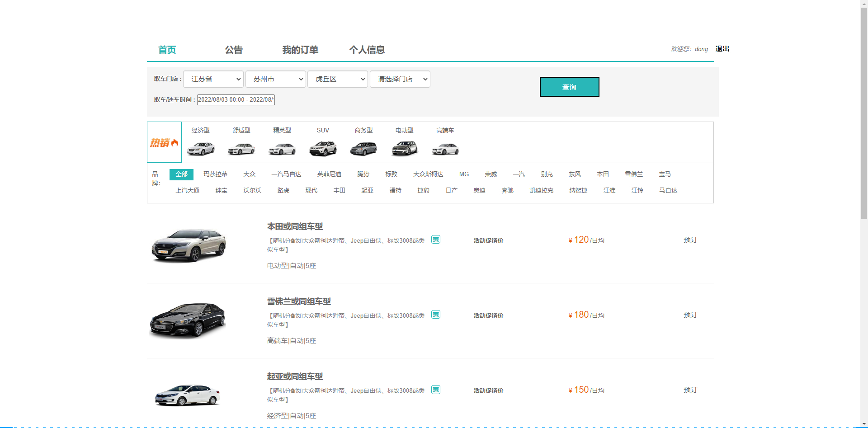
Task: Open the 苏州市 city dropdown
Action: [276, 79]
